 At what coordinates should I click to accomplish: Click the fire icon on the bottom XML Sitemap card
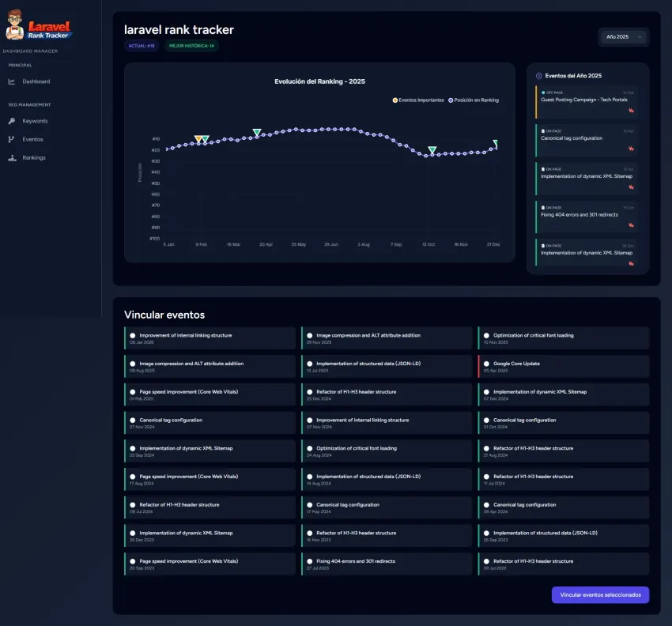click(631, 263)
